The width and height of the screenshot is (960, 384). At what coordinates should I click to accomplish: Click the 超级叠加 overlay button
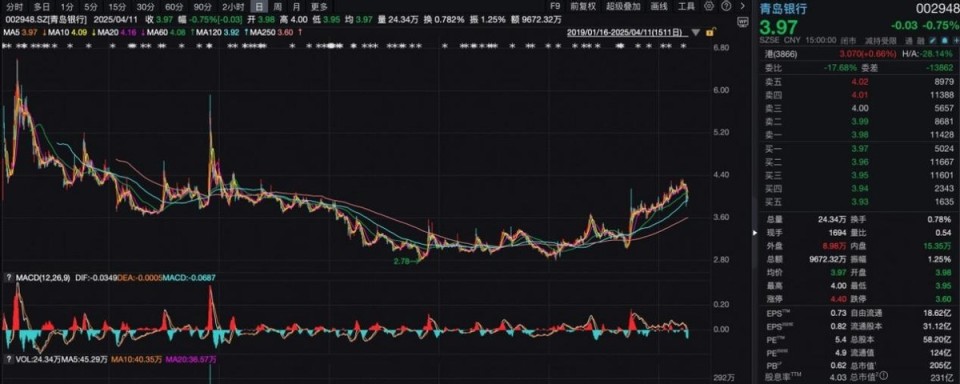pos(623,7)
